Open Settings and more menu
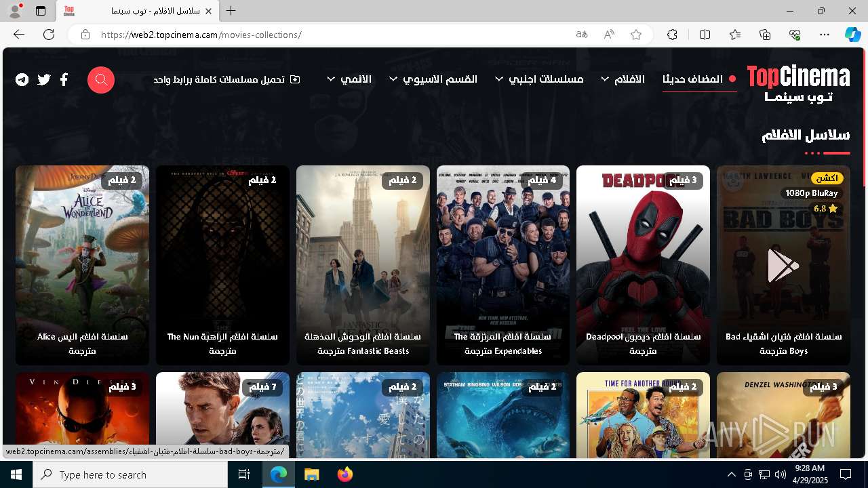This screenshot has height=488, width=868. pos(825,35)
